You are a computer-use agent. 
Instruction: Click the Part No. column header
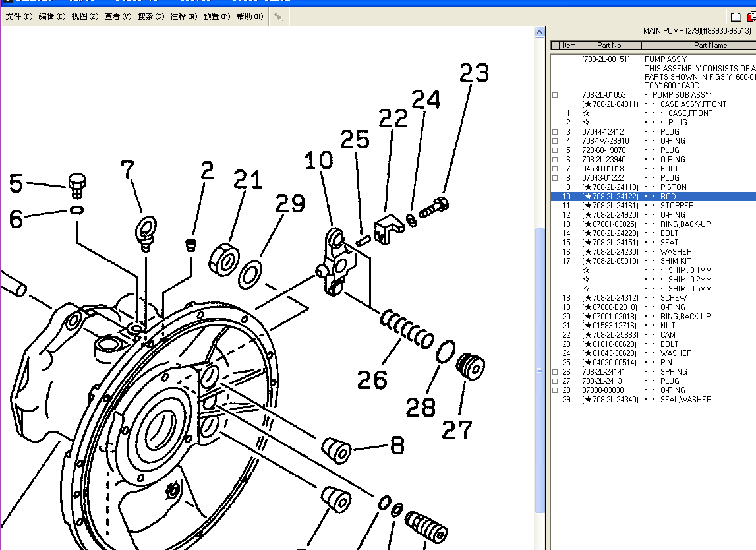610,46
